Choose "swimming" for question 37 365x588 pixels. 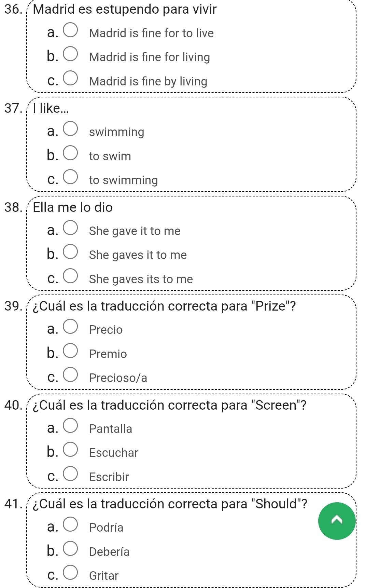tap(71, 128)
